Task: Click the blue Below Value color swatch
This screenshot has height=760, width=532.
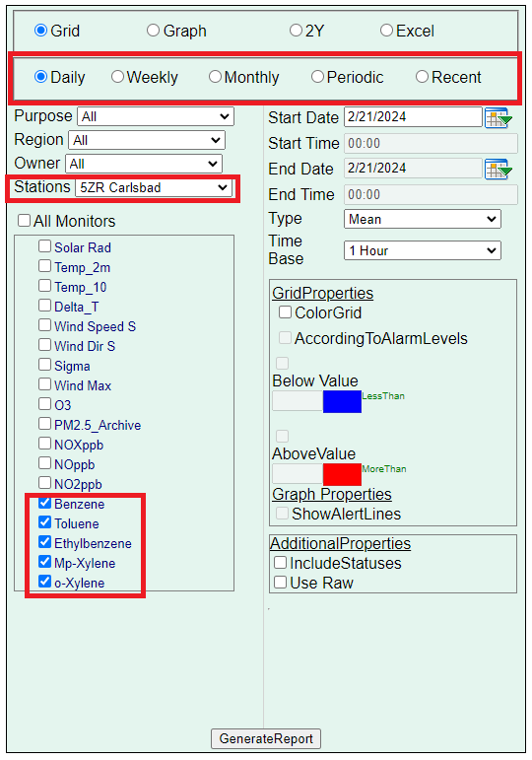Action: (x=342, y=402)
